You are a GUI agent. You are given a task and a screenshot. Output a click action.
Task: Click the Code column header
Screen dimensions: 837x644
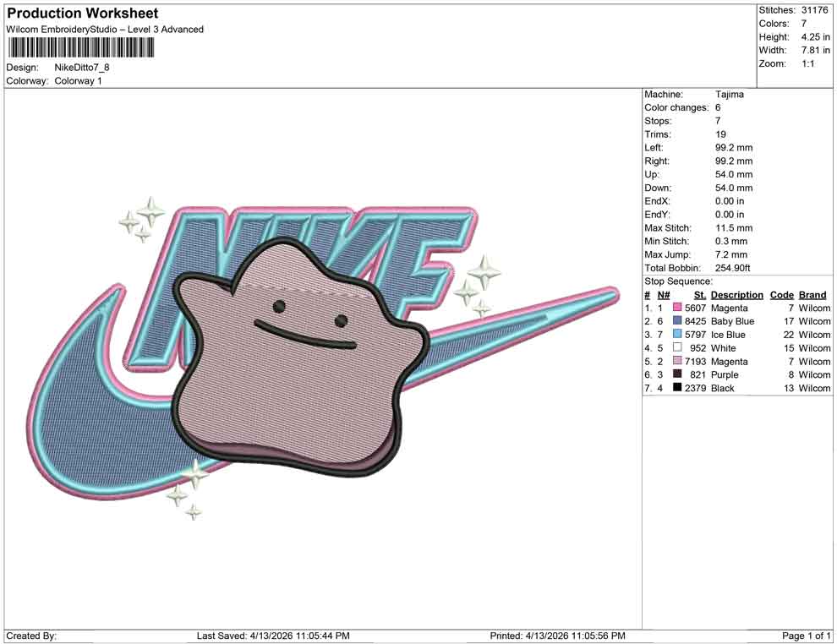[x=782, y=294]
